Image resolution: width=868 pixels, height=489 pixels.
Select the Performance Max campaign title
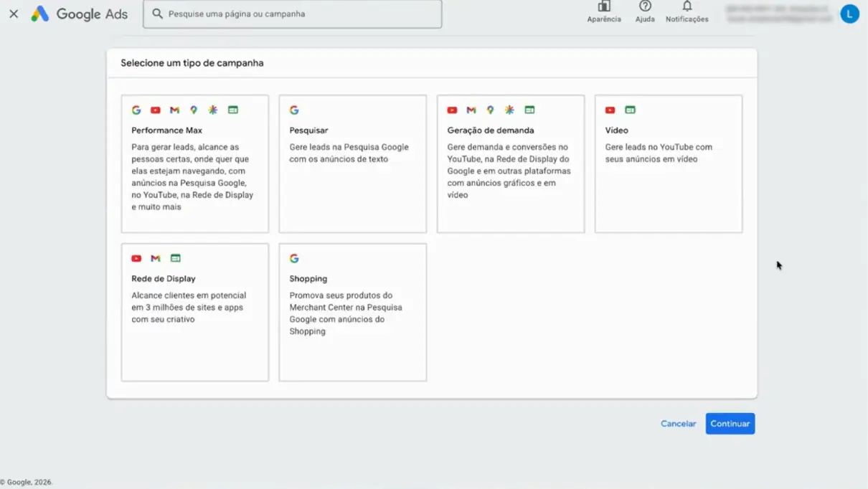166,130
